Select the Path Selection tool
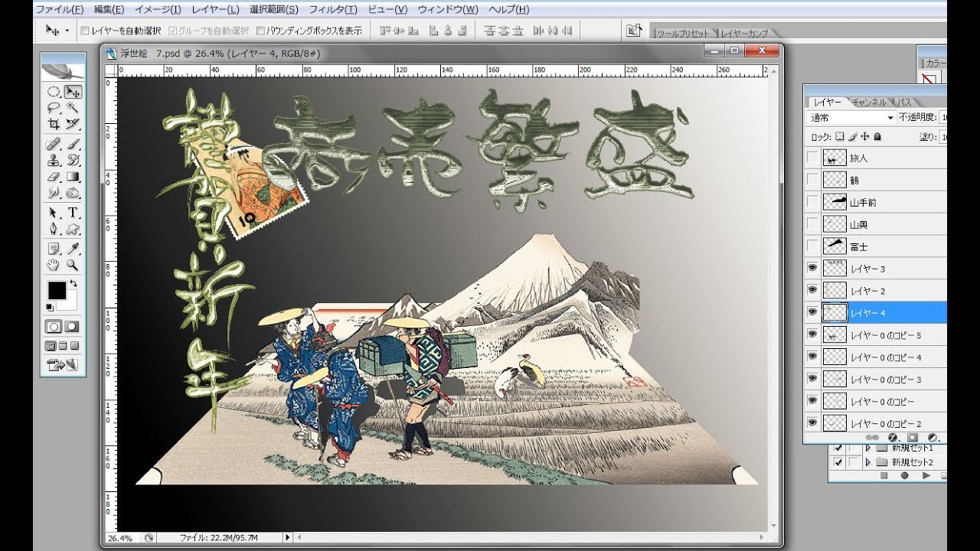This screenshot has width=980, height=551. coord(54,212)
